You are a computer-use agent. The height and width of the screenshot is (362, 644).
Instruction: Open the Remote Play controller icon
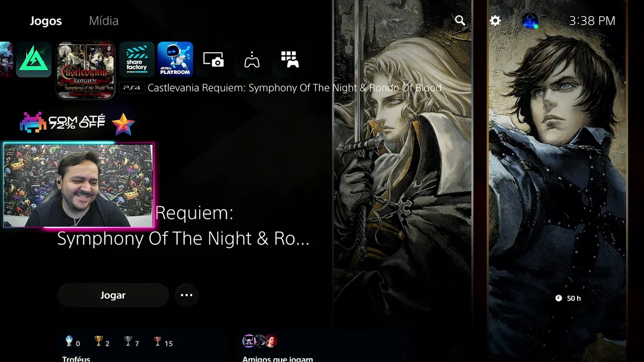[252, 59]
